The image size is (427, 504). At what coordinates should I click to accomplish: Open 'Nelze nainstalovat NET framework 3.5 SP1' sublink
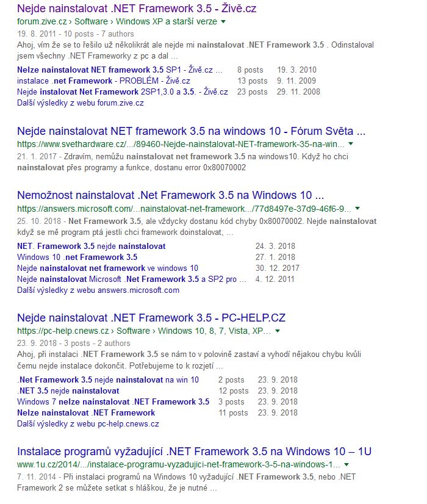(120, 70)
